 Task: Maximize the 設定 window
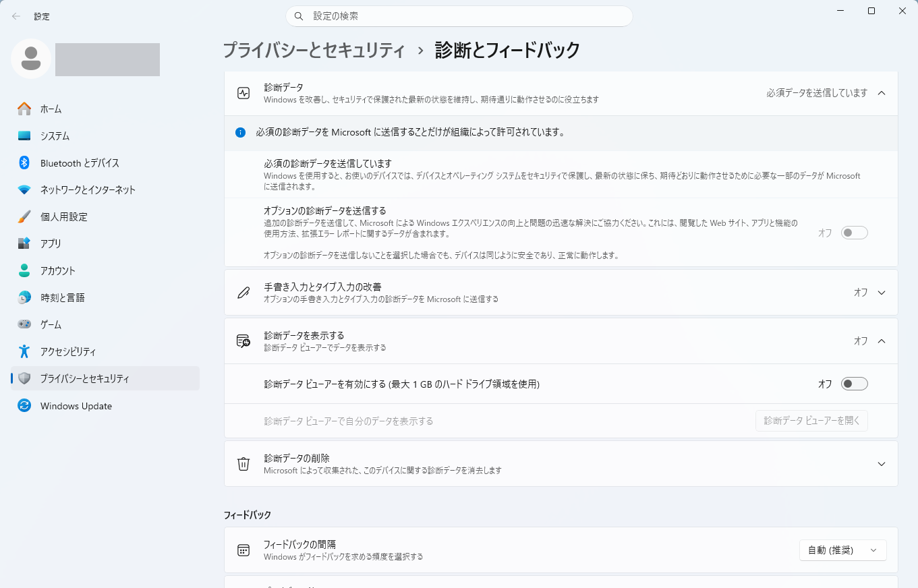point(871,11)
